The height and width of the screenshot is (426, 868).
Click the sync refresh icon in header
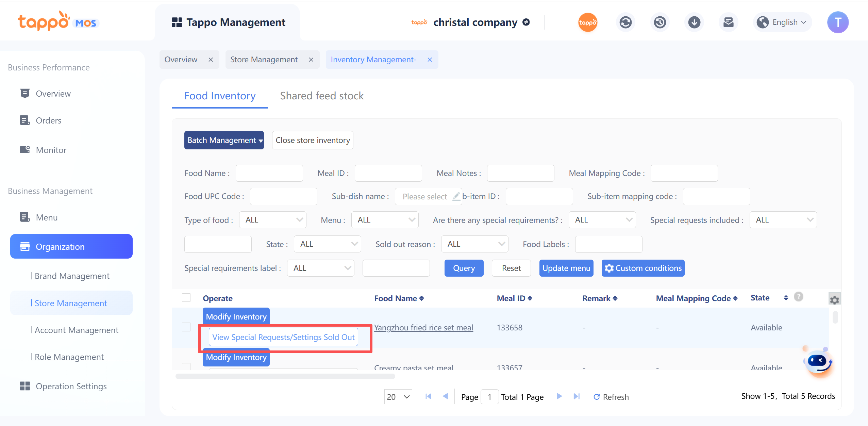625,22
